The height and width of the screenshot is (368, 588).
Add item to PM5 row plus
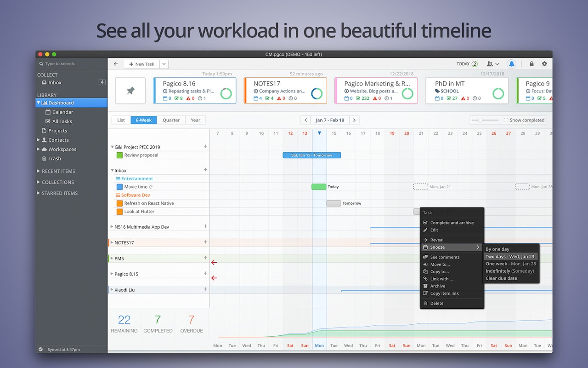point(205,258)
